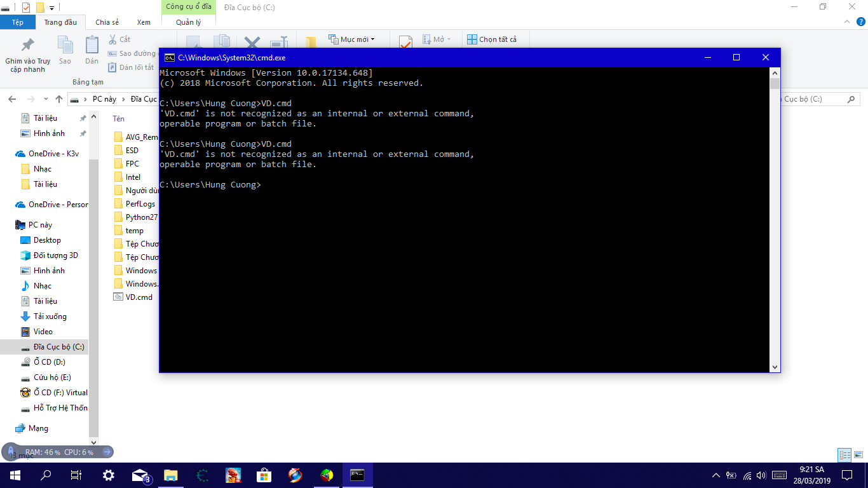Click the navigation pane scrollbar down arrow
This screenshot has width=868, height=488.
93,442
